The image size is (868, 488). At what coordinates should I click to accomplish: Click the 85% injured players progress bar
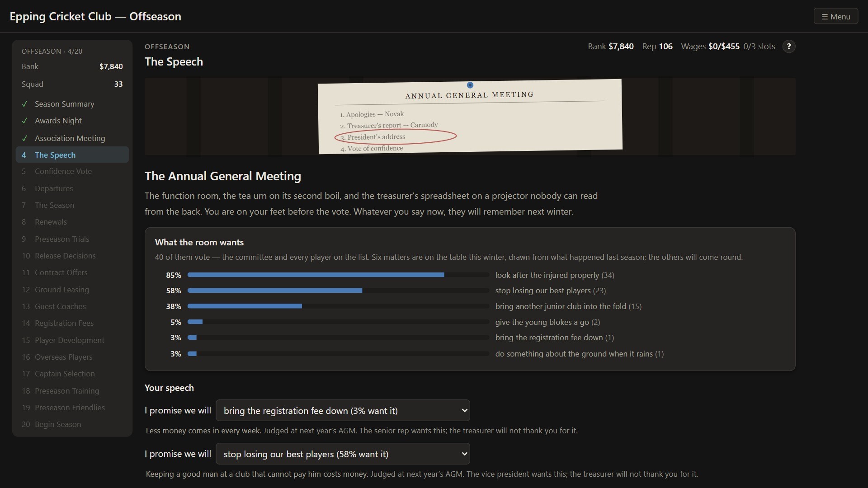pos(338,275)
